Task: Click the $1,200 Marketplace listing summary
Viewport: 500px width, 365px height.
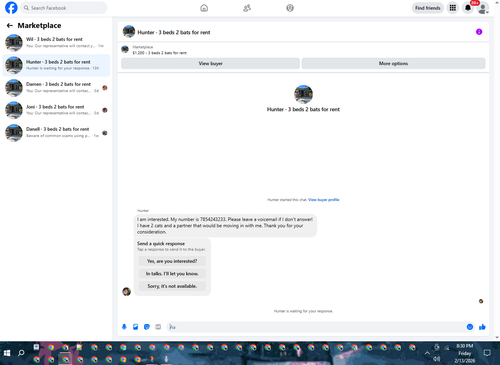Action: [159, 50]
